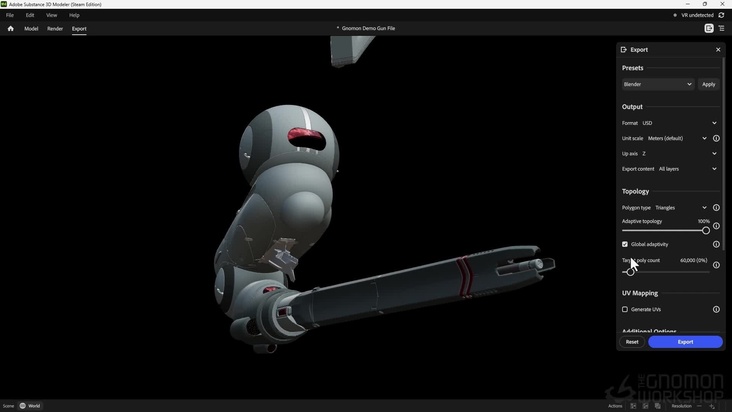
Task: Switch to the Model tab
Action: (31, 28)
